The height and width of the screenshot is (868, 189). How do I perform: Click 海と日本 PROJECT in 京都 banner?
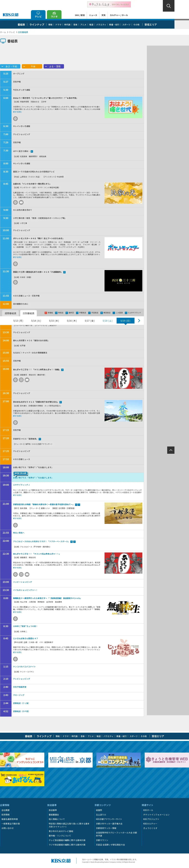[x=70, y=760]
